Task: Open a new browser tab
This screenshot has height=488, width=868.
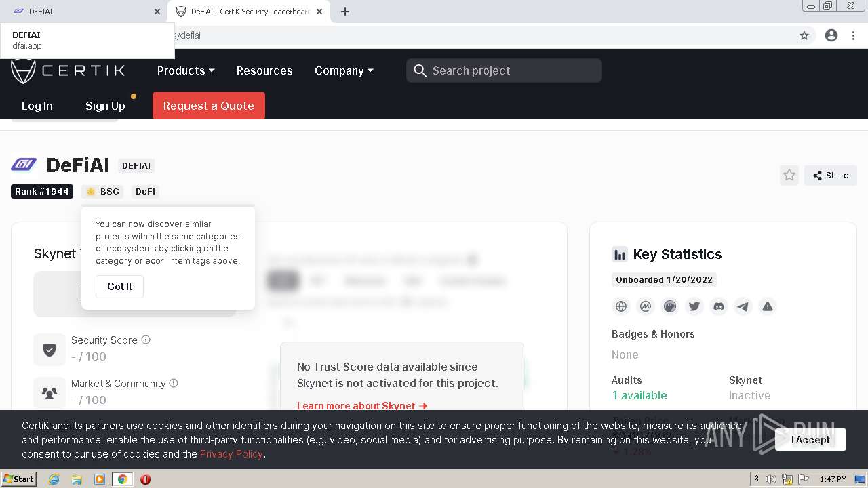Action: click(345, 12)
